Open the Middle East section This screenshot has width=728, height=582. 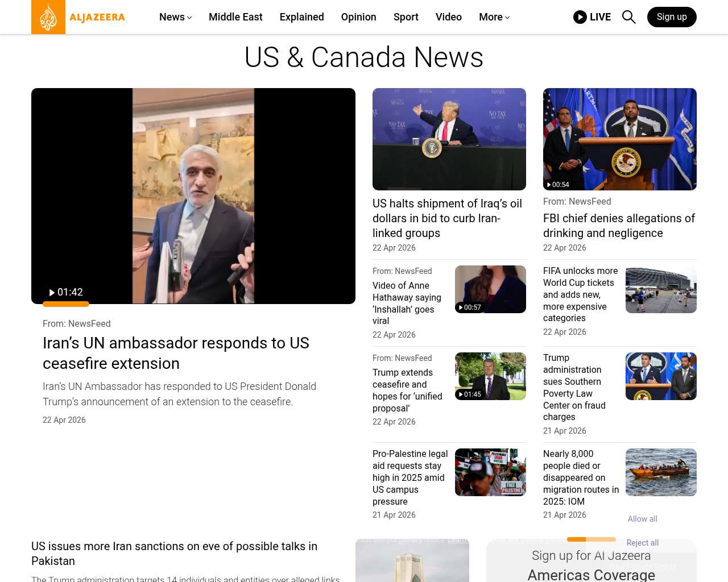235,17
